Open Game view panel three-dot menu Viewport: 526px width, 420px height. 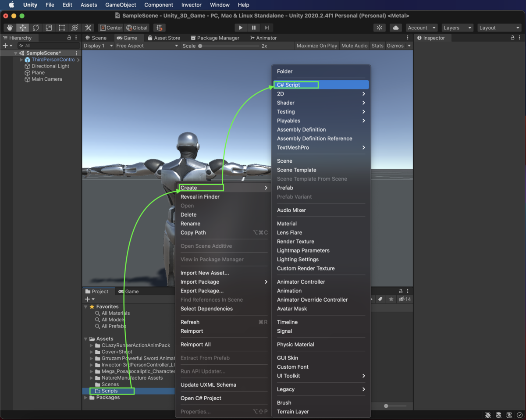coord(408,38)
